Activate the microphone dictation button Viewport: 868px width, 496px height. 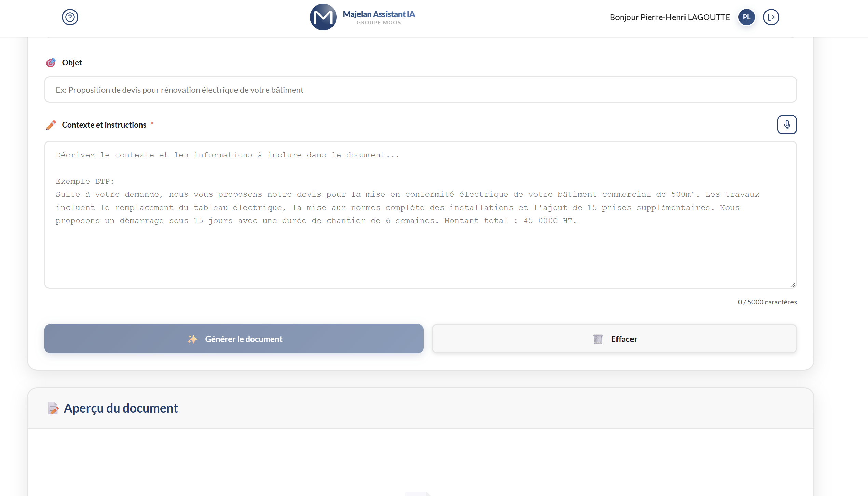coord(787,125)
